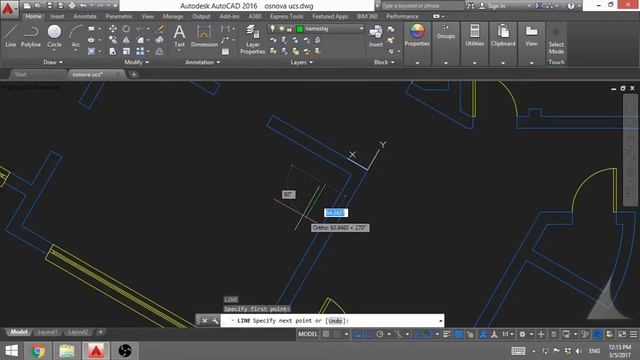640x360 pixels.
Task: Expand the Layers panel
Action: (302, 62)
